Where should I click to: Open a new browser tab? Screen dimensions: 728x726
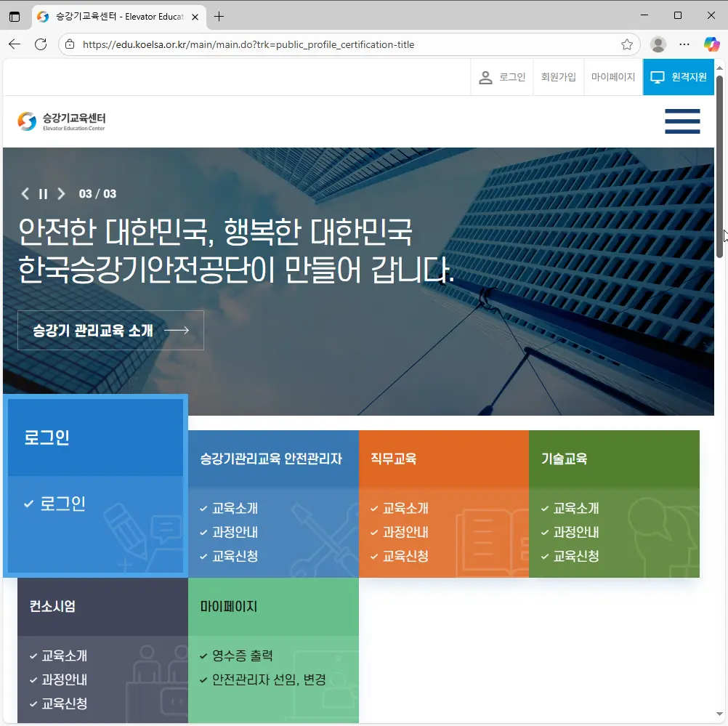[x=219, y=16]
